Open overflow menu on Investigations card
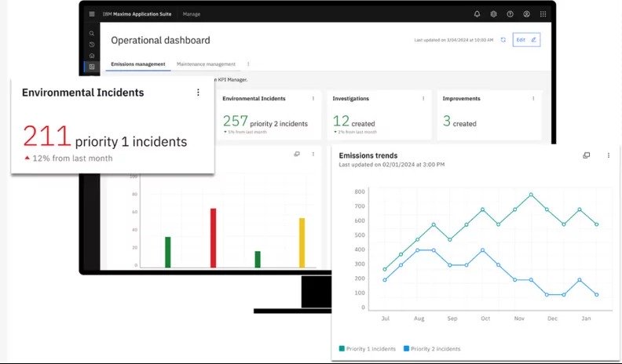Image resolution: width=622 pixels, height=364 pixels. [x=423, y=99]
